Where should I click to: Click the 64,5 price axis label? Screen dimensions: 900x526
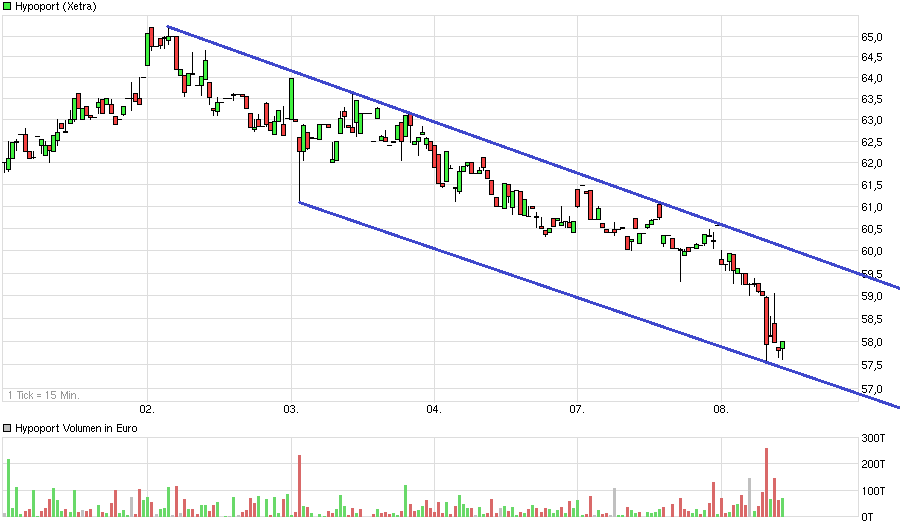click(x=872, y=57)
